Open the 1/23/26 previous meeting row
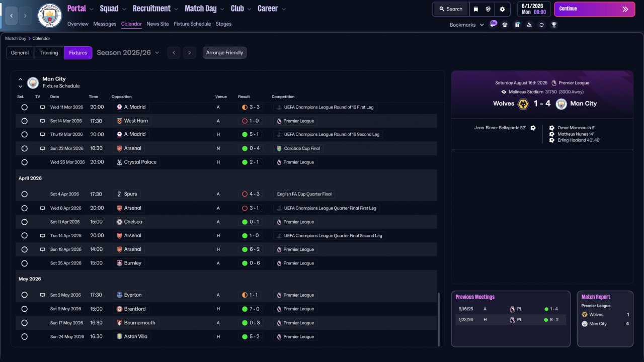Viewport: 644px width, 362px height. (x=511, y=320)
